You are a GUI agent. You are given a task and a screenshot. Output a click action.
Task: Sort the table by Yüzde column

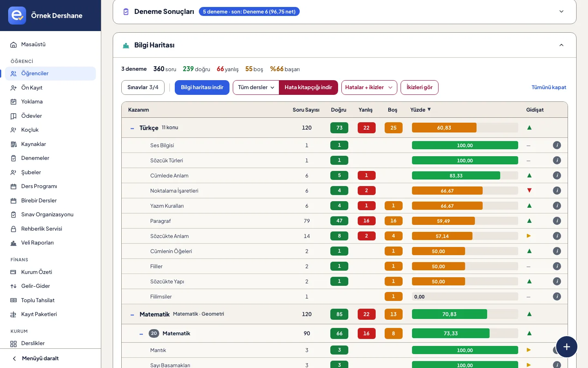(x=421, y=110)
